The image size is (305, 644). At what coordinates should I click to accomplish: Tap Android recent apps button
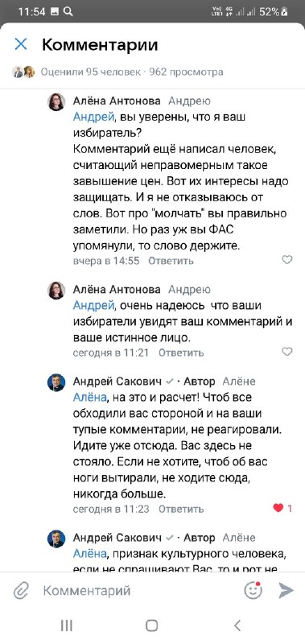[x=67, y=625]
